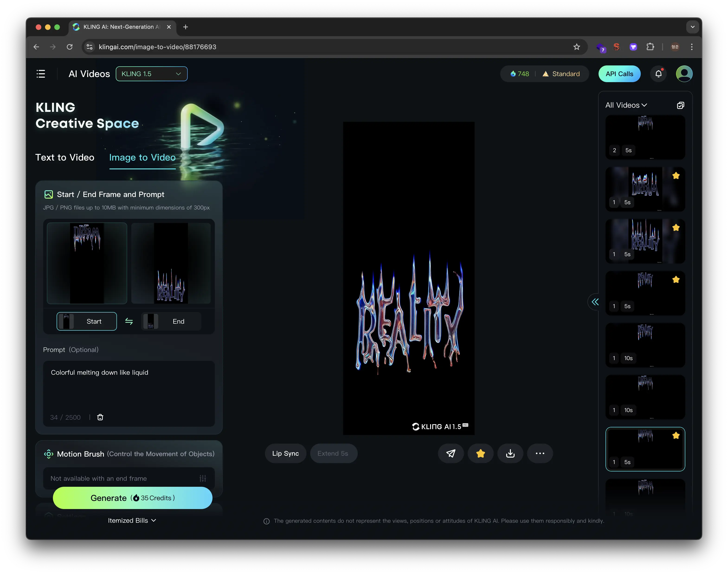Select the Start frame toggle button

(87, 321)
